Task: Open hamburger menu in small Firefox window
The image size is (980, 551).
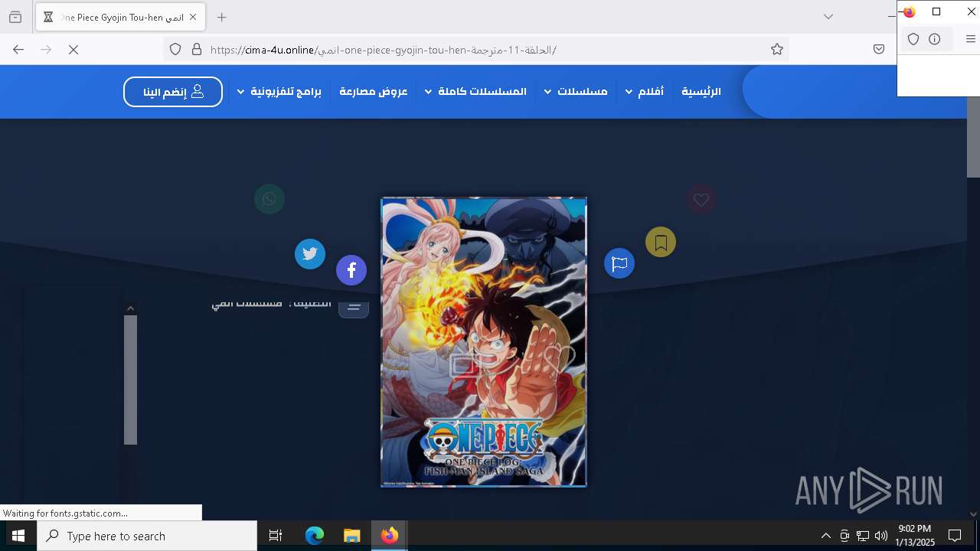Action: click(970, 39)
